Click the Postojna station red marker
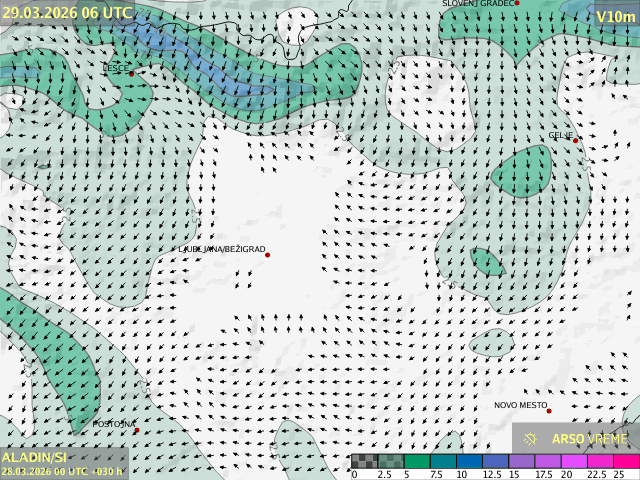Screen dimensions: 640x480 tap(137, 430)
